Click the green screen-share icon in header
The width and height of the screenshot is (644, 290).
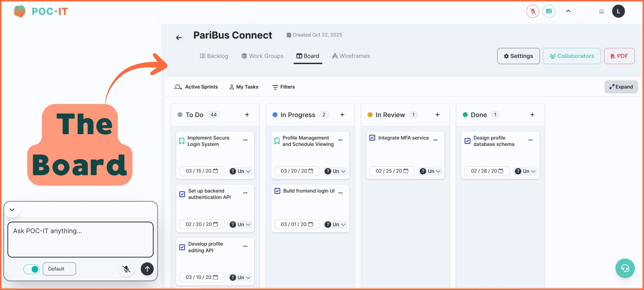pos(549,11)
